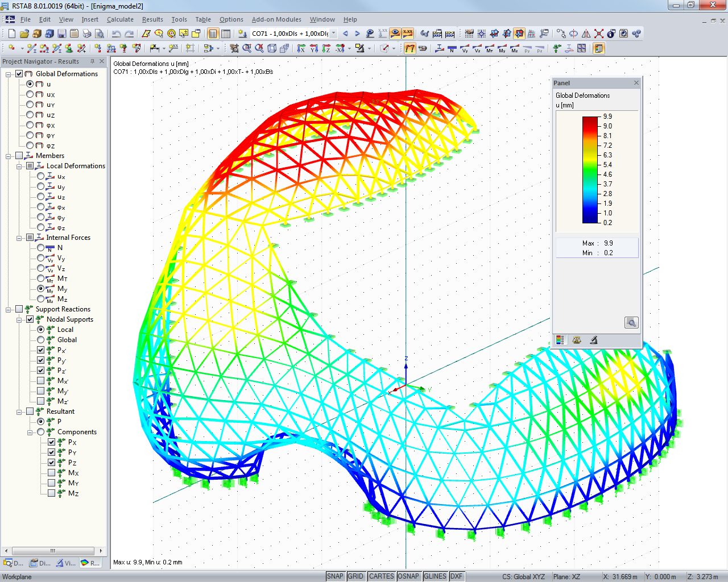Viewport: 728px width, 582px height.
Task: Open the CO71 load combination dropdown
Action: 333,33
